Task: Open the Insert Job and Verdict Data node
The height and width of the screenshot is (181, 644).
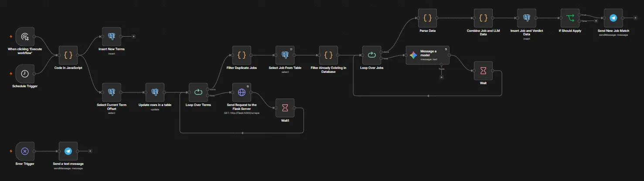Action: [526, 18]
